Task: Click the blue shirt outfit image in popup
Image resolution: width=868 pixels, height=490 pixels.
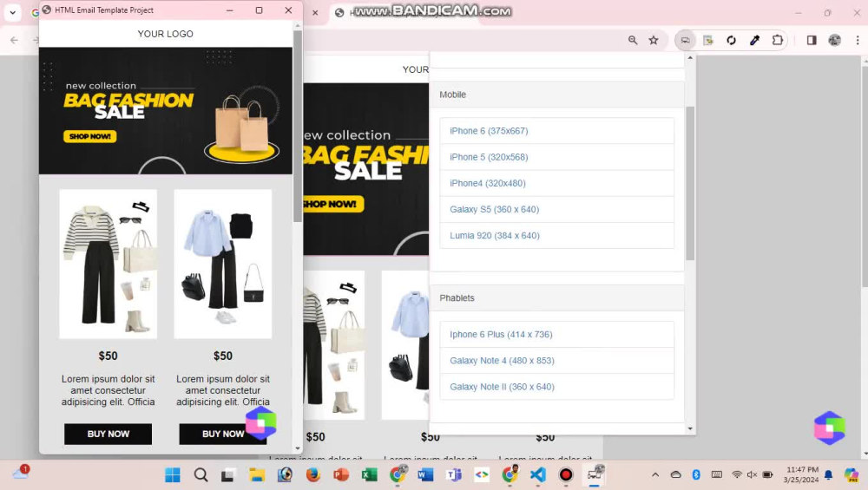Action: coord(222,264)
